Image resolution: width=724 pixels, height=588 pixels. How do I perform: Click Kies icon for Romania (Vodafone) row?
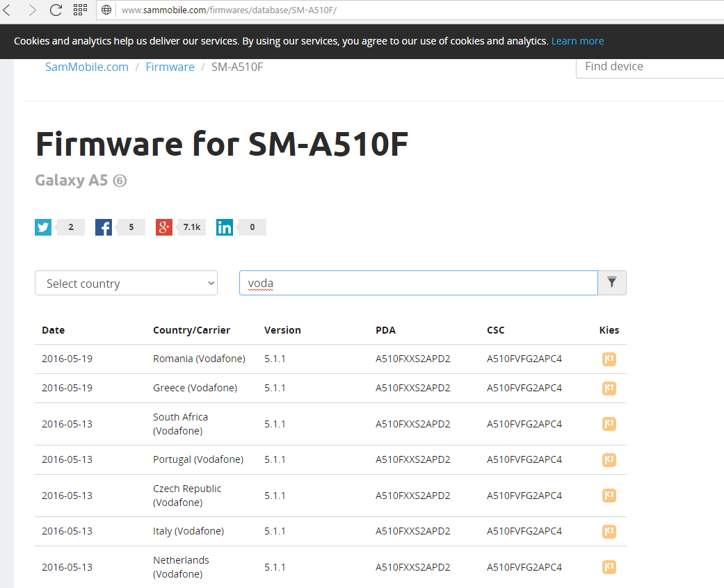[x=609, y=359]
